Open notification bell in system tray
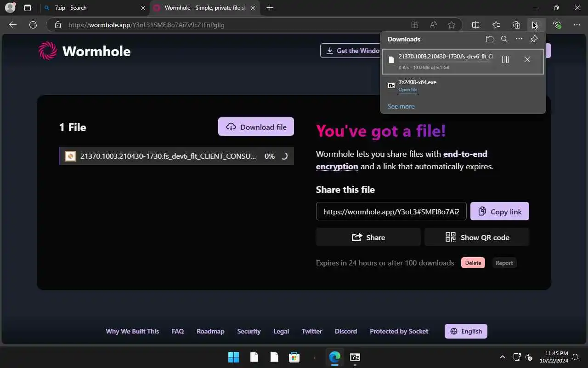This screenshot has height=368, width=588. pyautogui.click(x=575, y=357)
